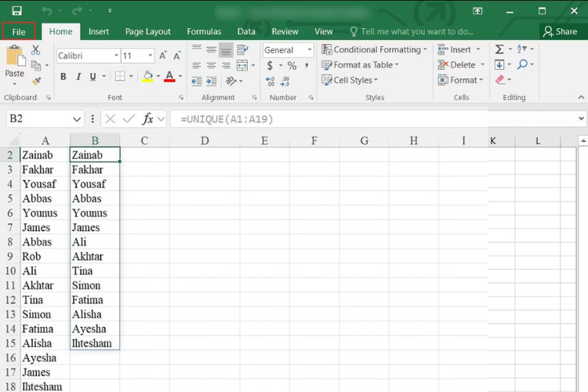588x392 pixels.
Task: Switch to the Review tab
Action: point(285,31)
